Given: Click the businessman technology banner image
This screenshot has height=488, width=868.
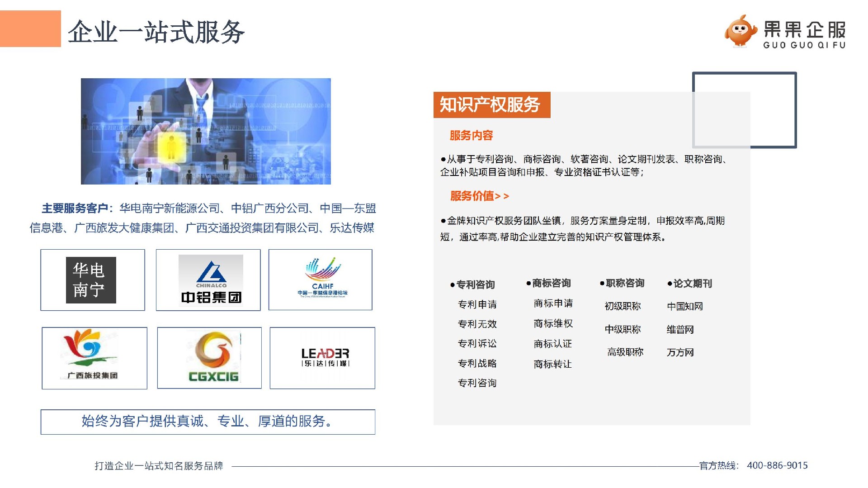Looking at the screenshot, I should point(206,131).
